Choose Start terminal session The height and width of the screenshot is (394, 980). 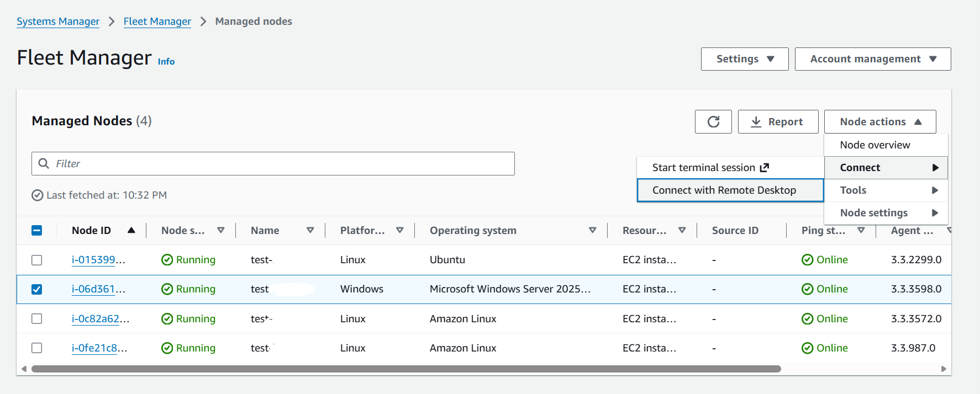click(x=730, y=168)
